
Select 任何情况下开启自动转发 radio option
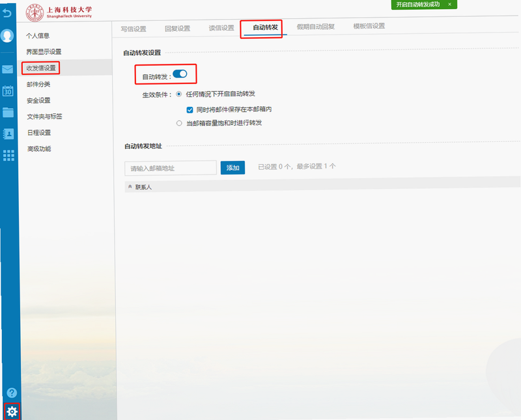pyautogui.click(x=178, y=94)
